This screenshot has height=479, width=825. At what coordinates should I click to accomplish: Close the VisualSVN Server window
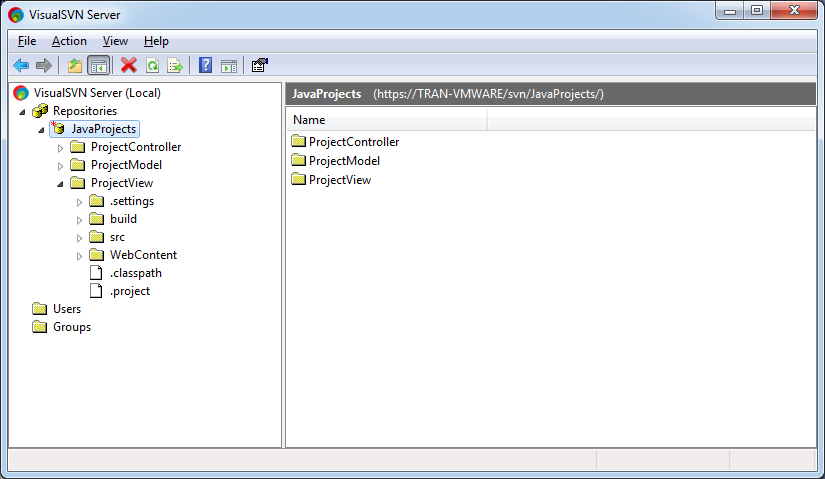794,11
